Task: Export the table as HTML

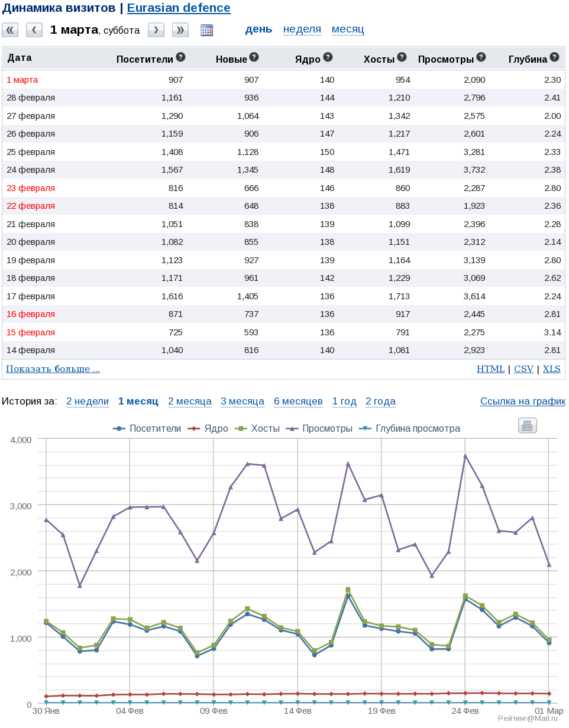Action: click(490, 369)
